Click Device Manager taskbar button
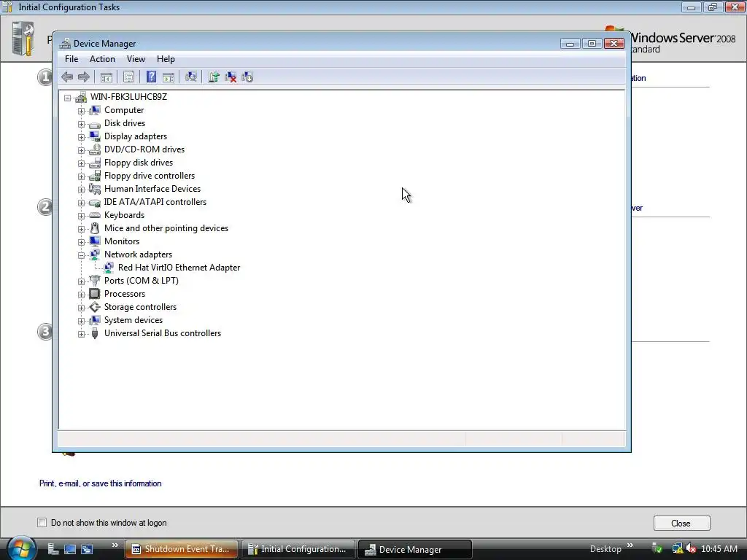Viewport: 747px width, 560px height. (414, 549)
